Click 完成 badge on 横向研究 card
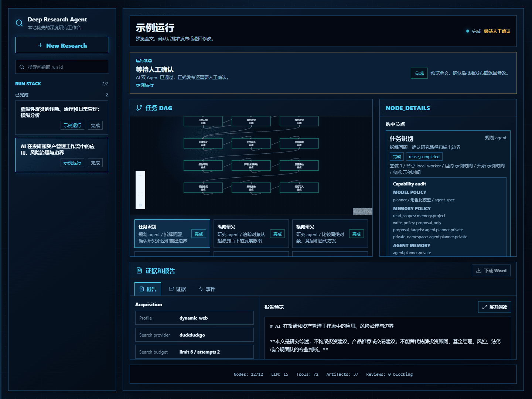The width and height of the screenshot is (532, 399). point(357,234)
